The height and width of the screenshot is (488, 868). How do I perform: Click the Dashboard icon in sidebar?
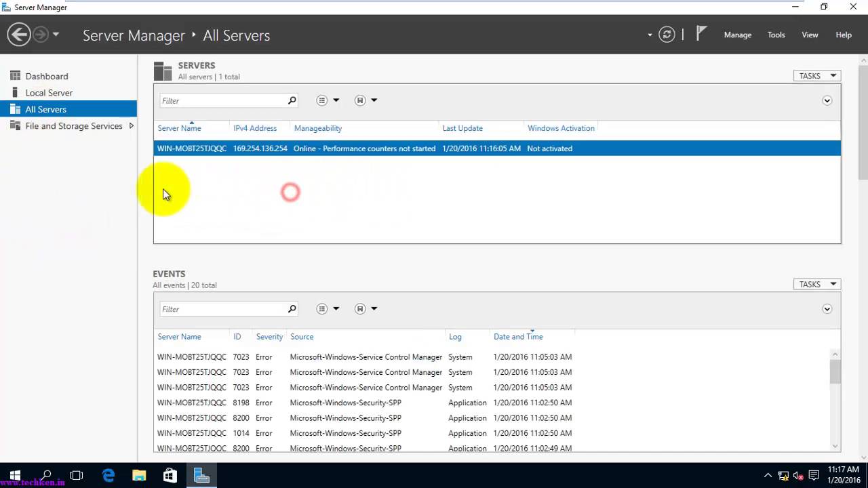pos(15,76)
